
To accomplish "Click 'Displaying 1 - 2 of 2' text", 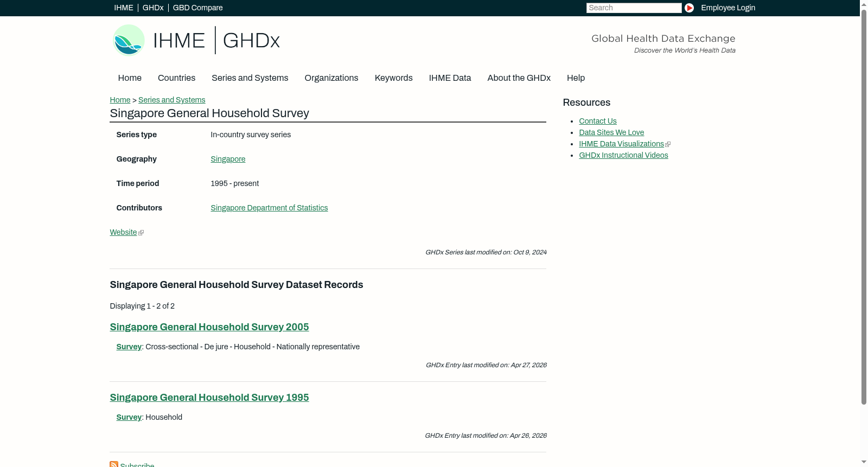I will click(142, 306).
